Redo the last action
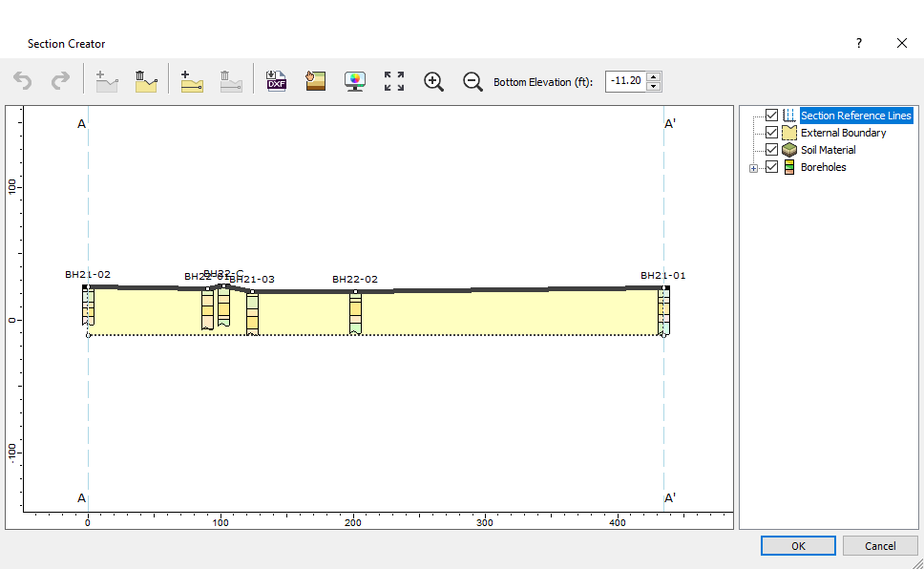The image size is (924, 569). pyautogui.click(x=61, y=80)
